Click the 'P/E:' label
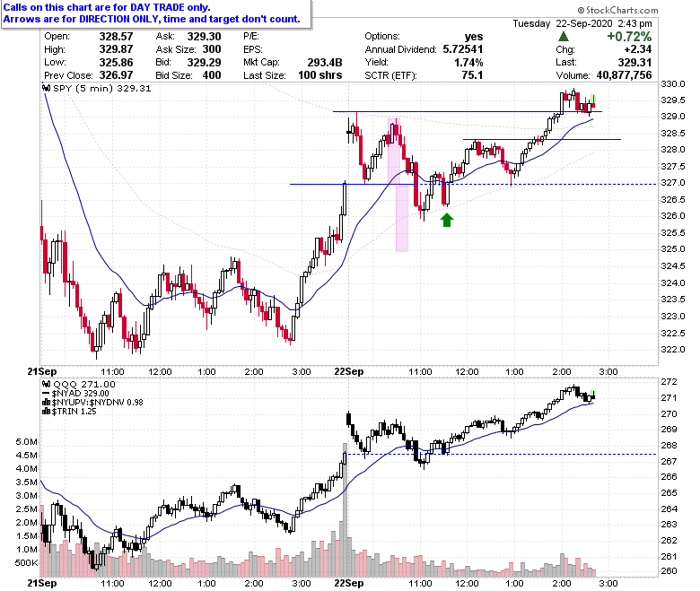Viewport: 700px width, 591px height. tap(251, 37)
